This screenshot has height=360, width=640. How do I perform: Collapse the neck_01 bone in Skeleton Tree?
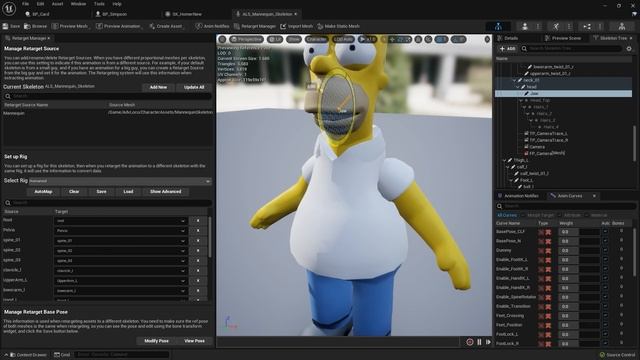[514, 80]
